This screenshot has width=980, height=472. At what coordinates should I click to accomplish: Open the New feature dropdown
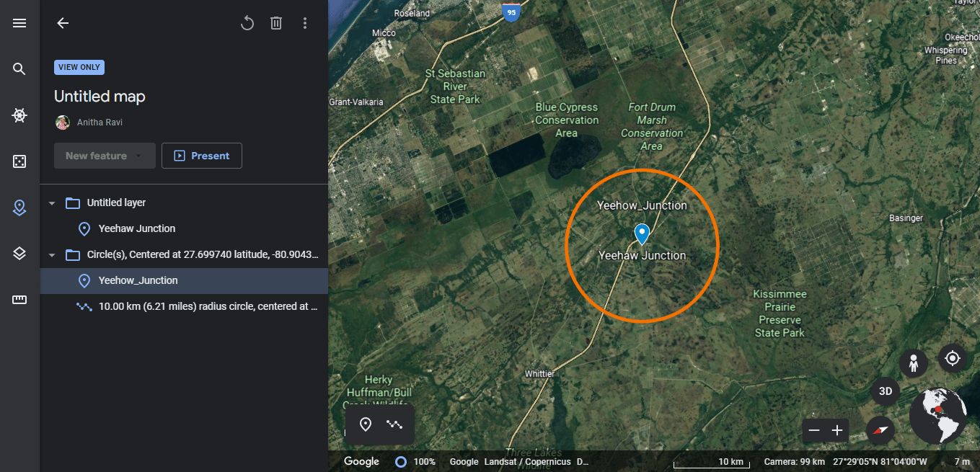[105, 155]
